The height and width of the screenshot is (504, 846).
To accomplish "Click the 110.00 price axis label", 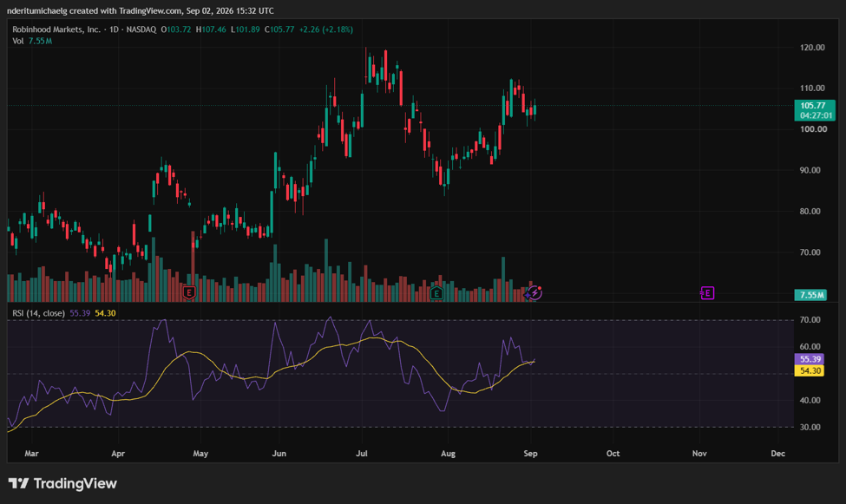I will (x=812, y=88).
